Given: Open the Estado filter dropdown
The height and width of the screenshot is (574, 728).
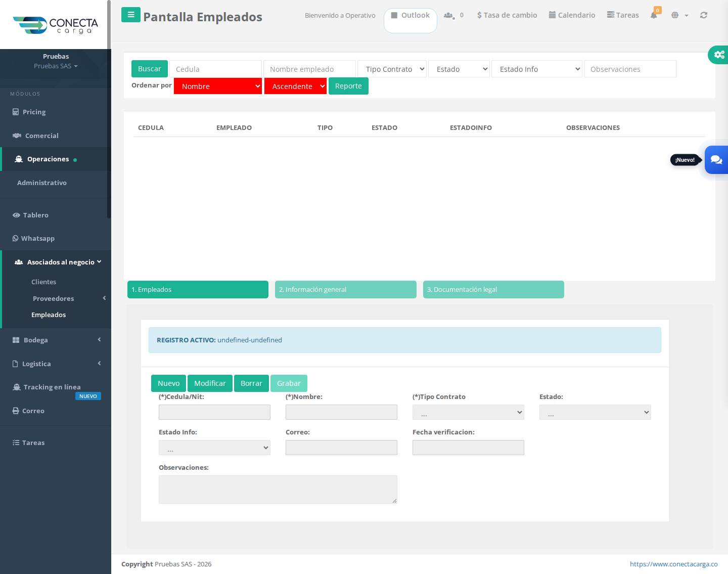Looking at the screenshot, I should [x=459, y=69].
